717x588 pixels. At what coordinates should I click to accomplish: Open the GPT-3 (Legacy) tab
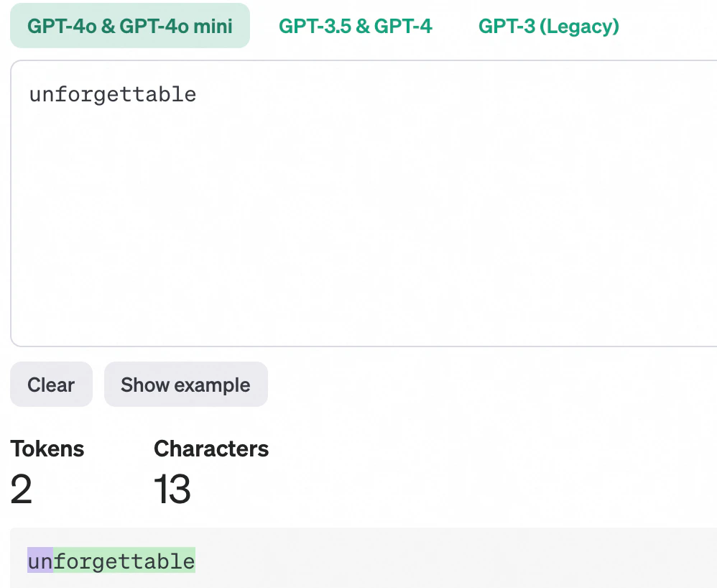coord(549,26)
